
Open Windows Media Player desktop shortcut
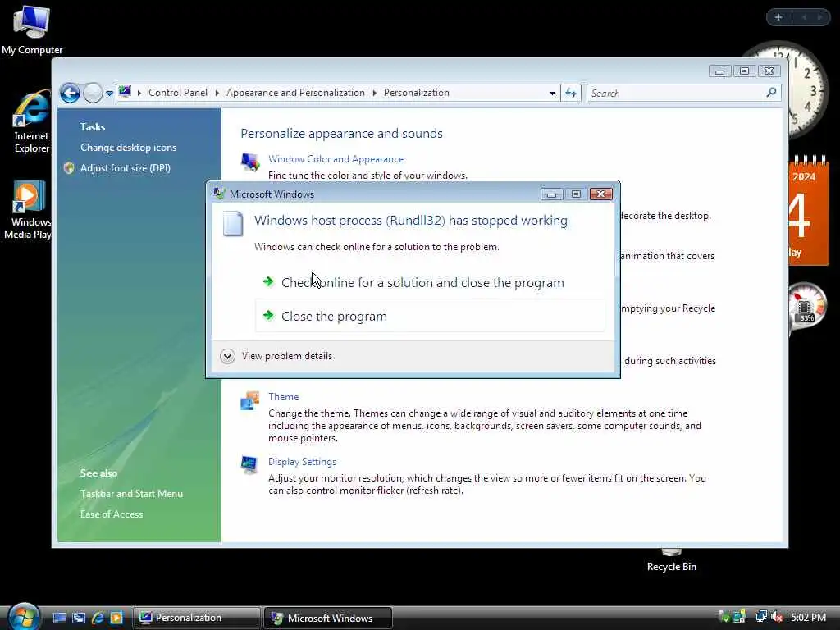coord(28,210)
